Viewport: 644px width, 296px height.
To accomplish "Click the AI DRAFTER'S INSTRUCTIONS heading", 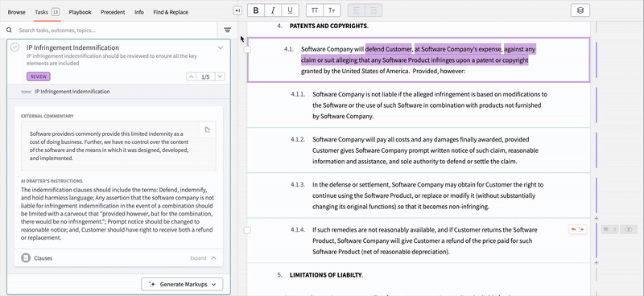I will 52,181.
